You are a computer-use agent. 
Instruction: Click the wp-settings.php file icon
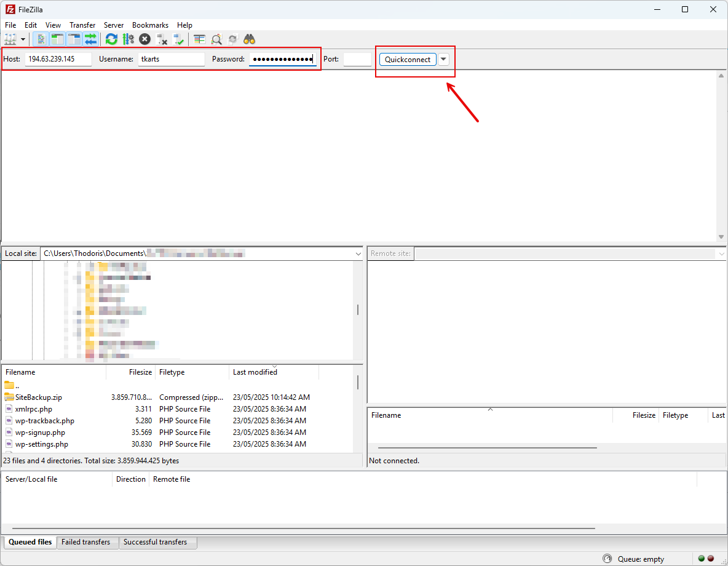pyautogui.click(x=9, y=444)
